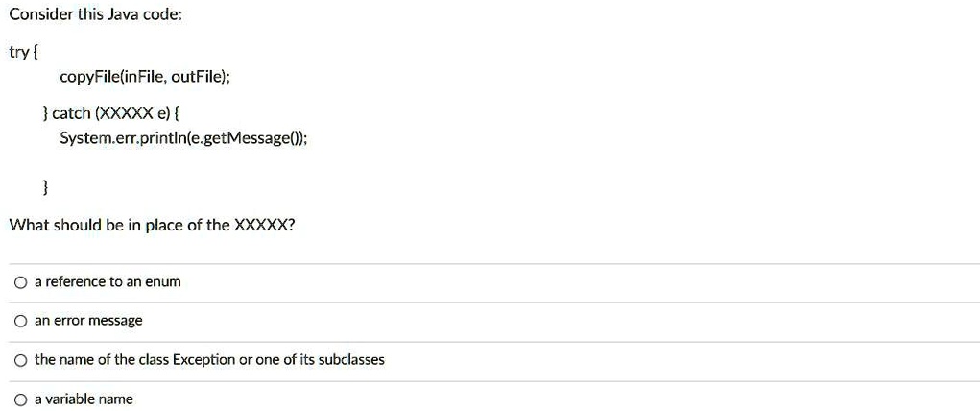Click the word "enum" in the first option

pos(163,282)
